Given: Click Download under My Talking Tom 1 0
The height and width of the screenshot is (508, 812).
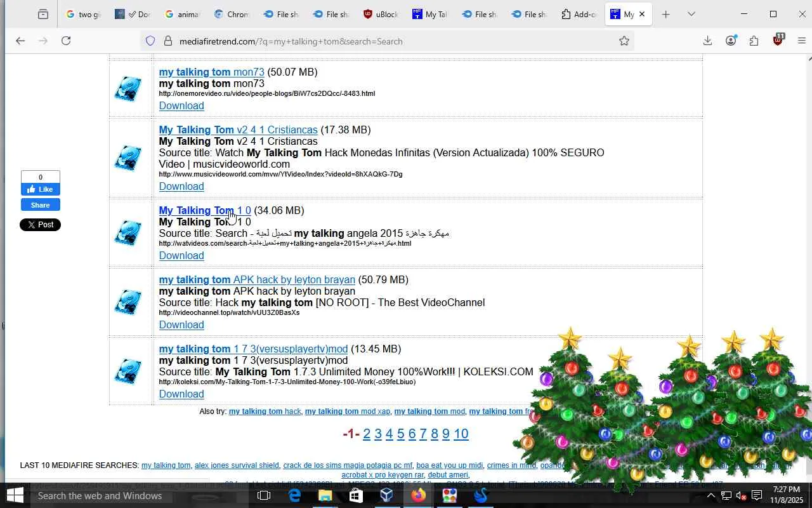Looking at the screenshot, I should click(181, 255).
